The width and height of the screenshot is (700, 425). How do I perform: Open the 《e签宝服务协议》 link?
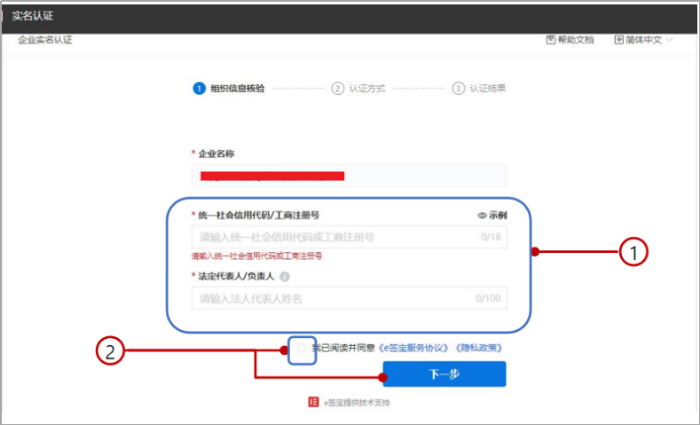[413, 348]
